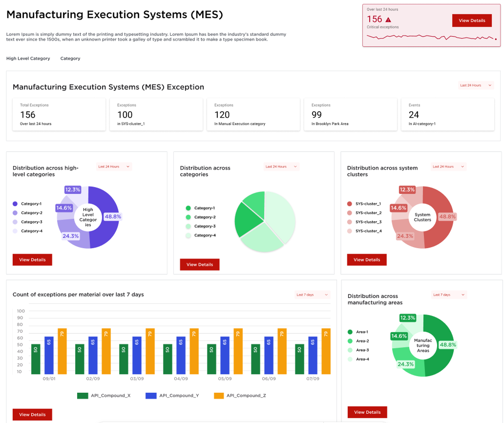Image resolution: width=504 pixels, height=423 pixels.
Task: Click the SYS-cluster_1 red legend dot
Action: point(349,204)
